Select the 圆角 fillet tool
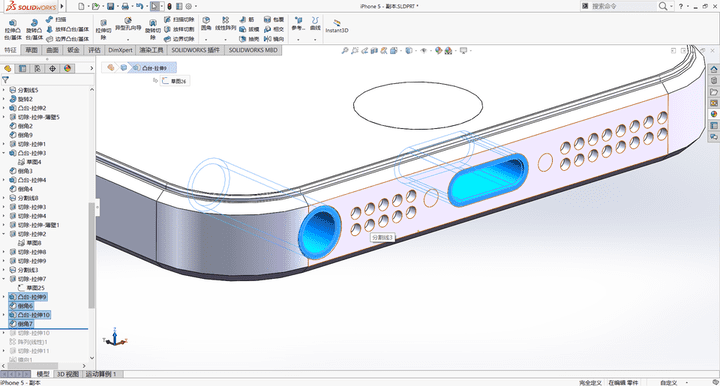Viewport: 720px width, 386px height. 206,24
